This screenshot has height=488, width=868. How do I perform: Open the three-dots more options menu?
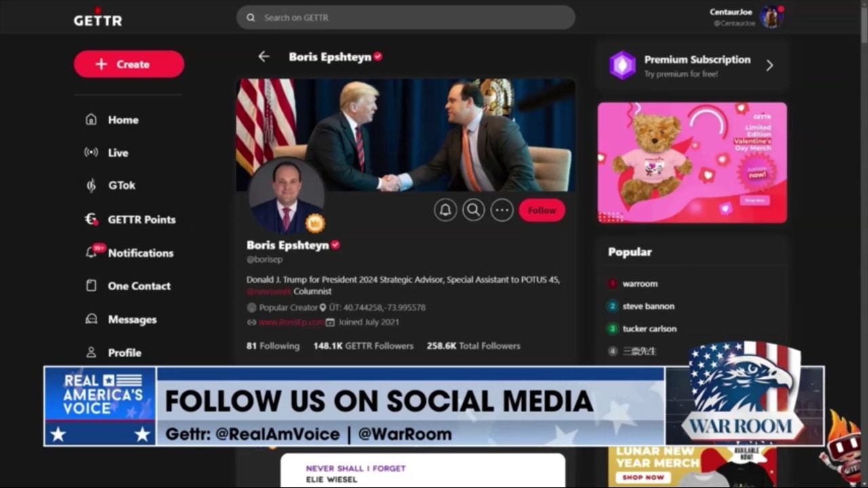[x=502, y=210]
